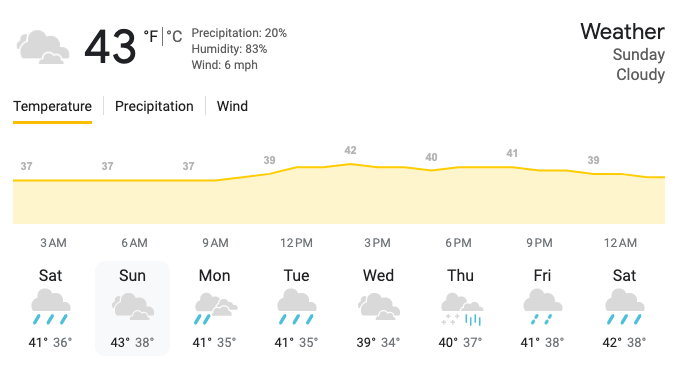679x366 pixels.
Task: Click Friday's light rain icon
Action: coord(543,307)
